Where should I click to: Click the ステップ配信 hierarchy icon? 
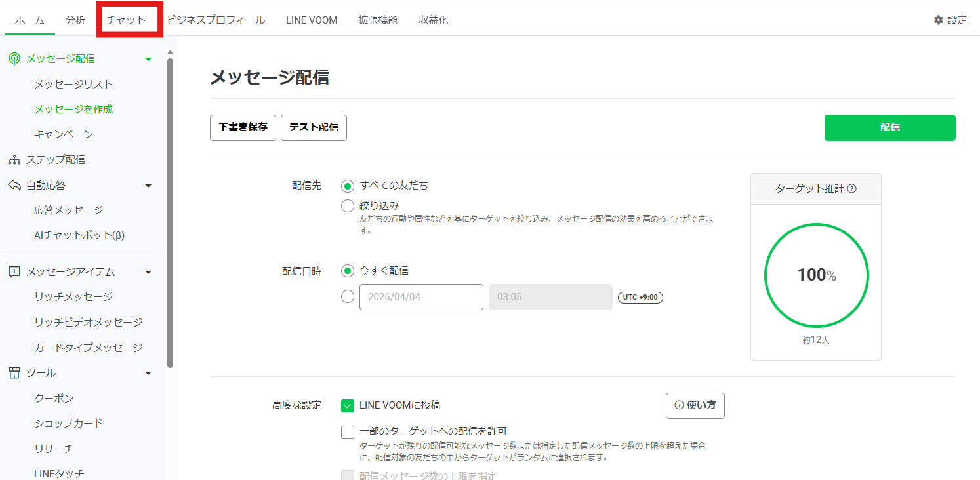click(x=14, y=160)
